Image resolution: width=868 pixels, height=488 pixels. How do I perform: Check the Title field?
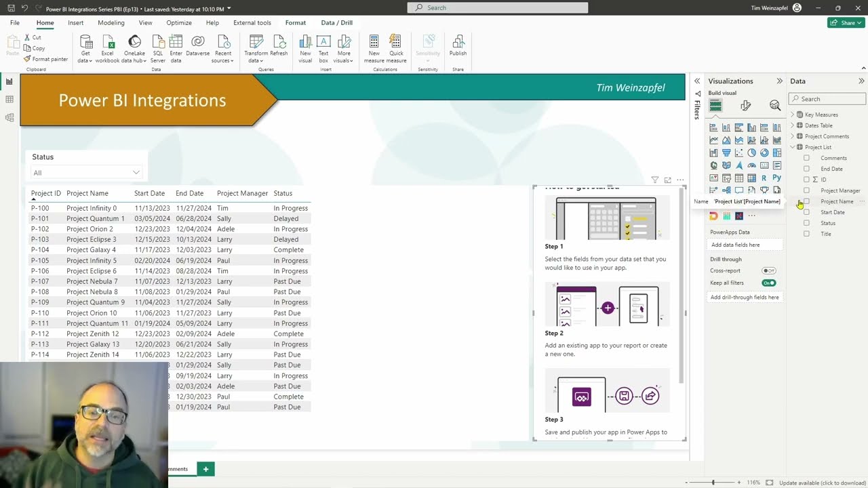806,234
